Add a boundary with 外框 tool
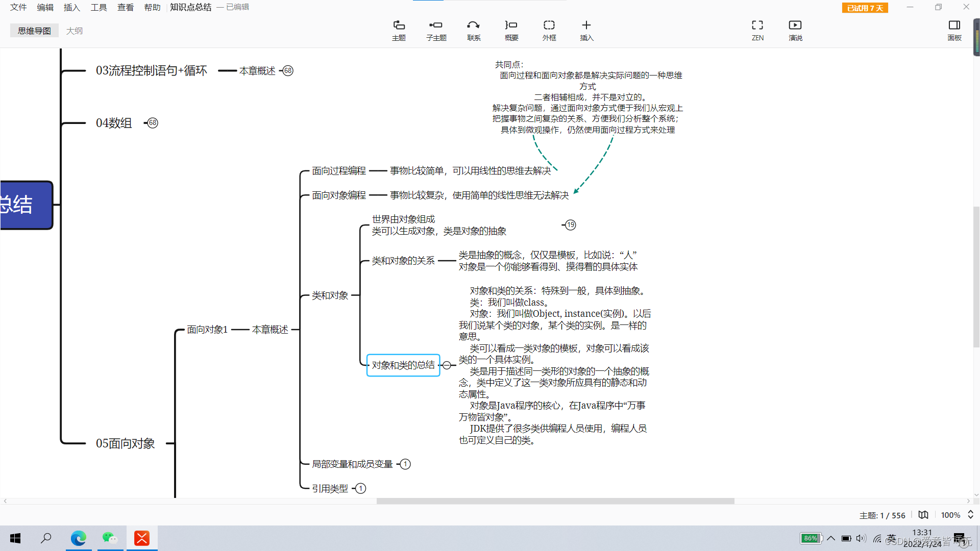980x551 pixels. point(549,30)
